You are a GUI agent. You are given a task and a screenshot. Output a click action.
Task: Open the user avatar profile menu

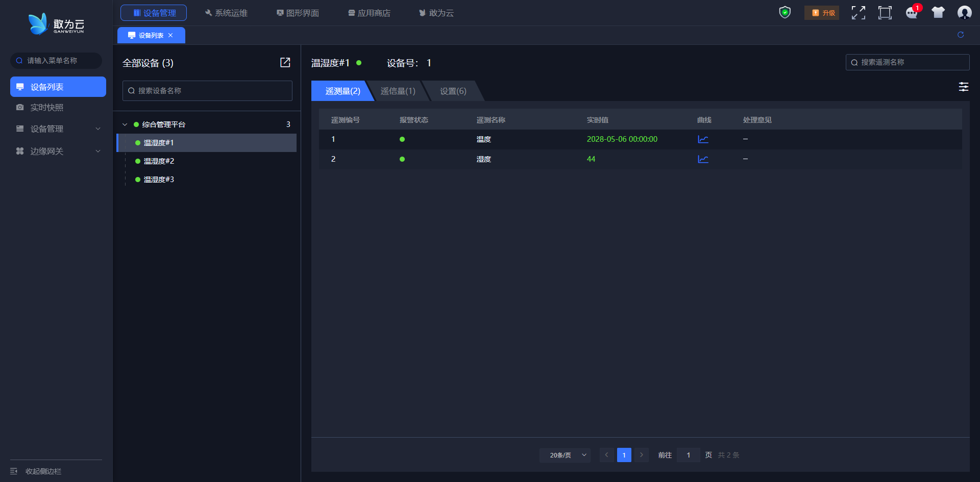click(x=964, y=13)
